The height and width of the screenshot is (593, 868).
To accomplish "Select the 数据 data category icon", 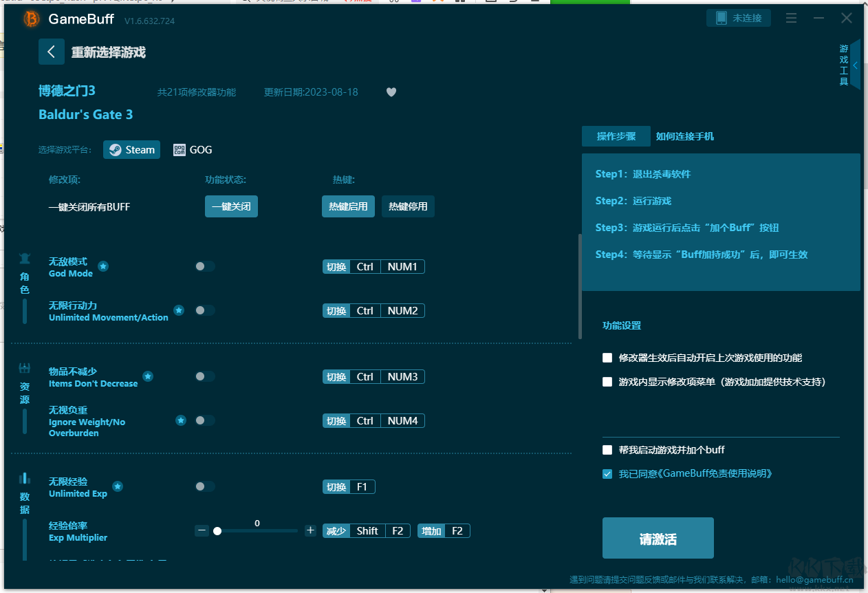I will click(25, 478).
